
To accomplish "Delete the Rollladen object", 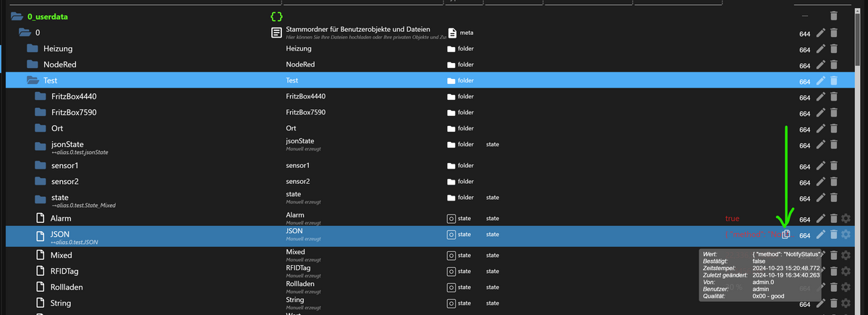I will 833,287.
